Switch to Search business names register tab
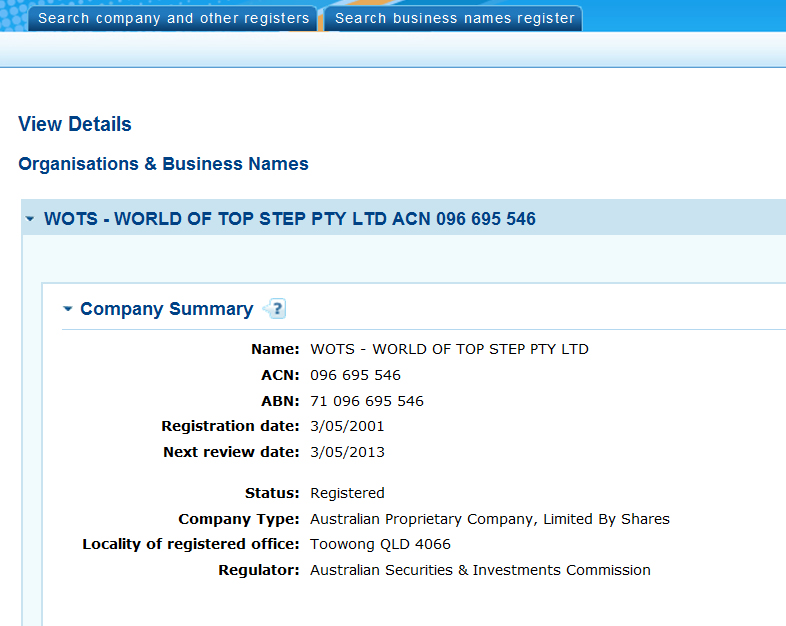This screenshot has width=786, height=626. click(455, 18)
